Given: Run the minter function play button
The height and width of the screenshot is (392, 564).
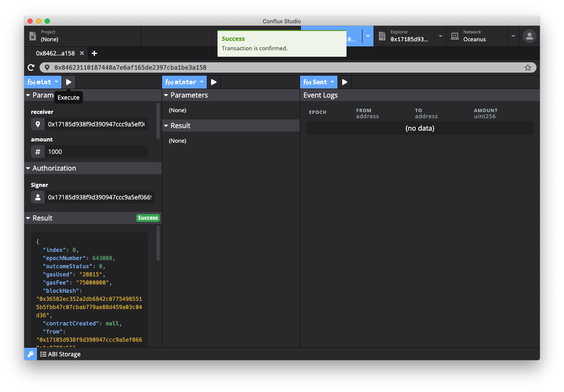Looking at the screenshot, I should tap(214, 82).
